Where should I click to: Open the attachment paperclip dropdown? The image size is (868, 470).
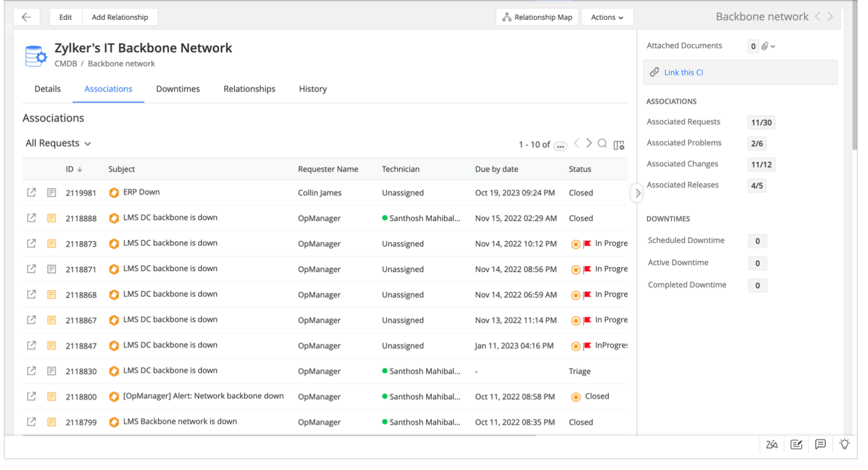769,46
